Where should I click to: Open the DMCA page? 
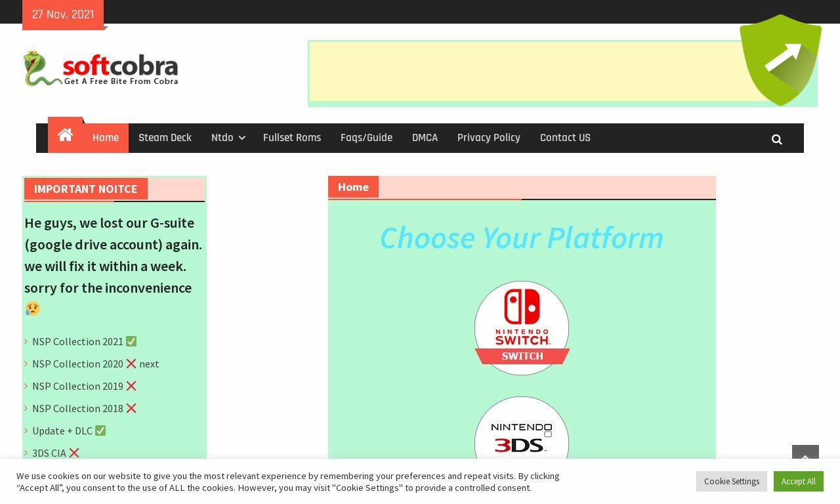(x=425, y=138)
